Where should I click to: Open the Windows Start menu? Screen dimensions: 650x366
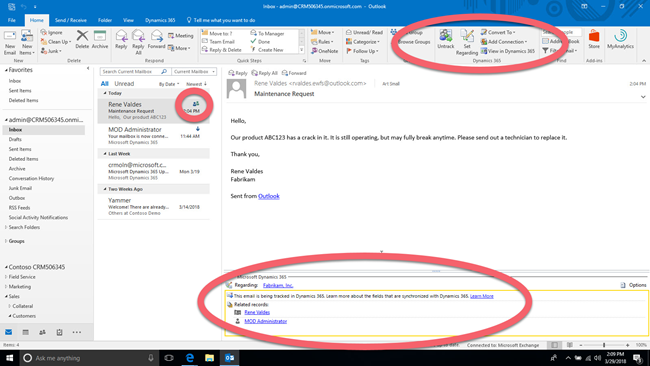pyautogui.click(x=10, y=358)
